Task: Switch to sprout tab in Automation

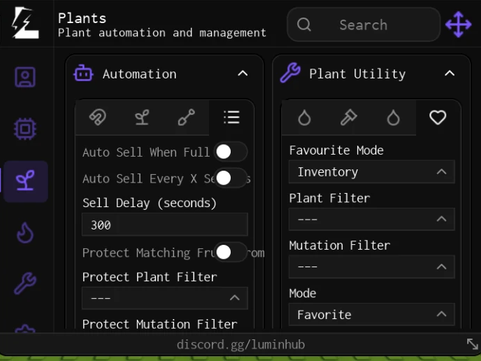Action: [142, 117]
